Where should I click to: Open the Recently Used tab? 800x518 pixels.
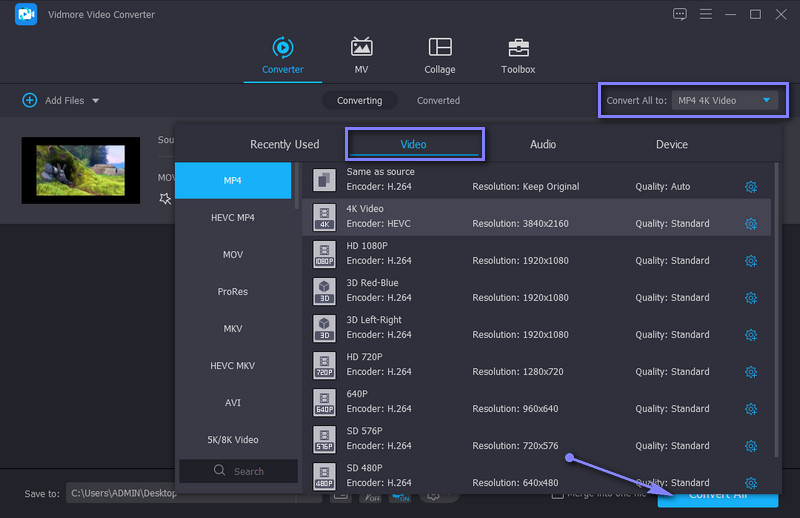(284, 144)
